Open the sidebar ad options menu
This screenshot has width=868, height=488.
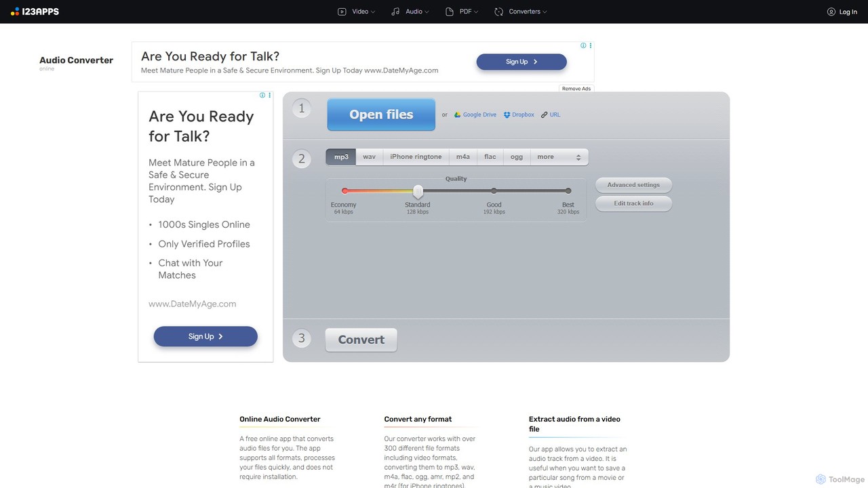[x=270, y=95]
